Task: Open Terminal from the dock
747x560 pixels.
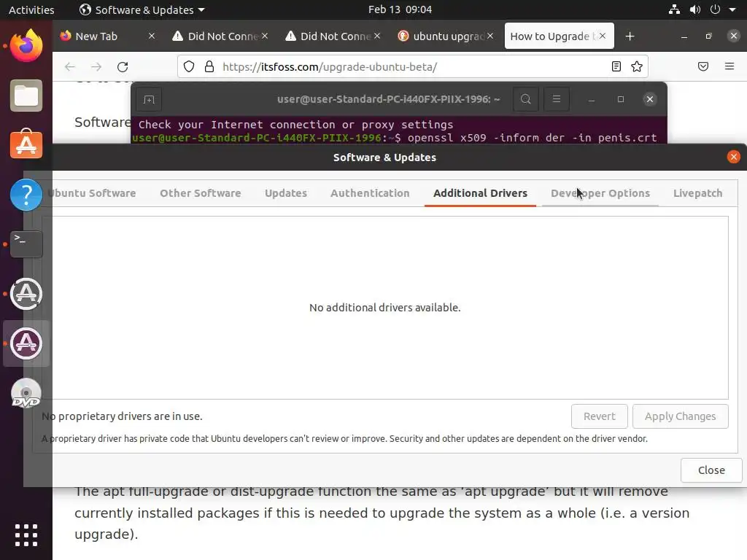Action: point(26,244)
